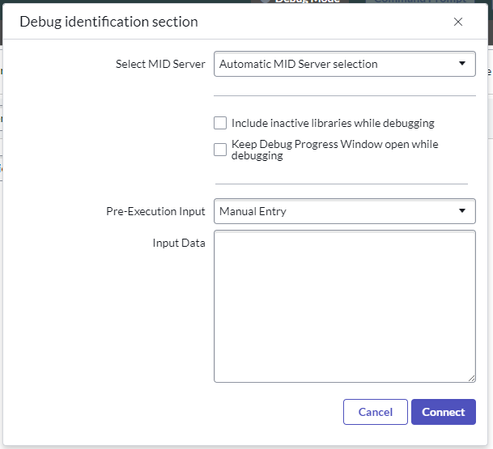Click the Select MID Server field label

point(160,64)
